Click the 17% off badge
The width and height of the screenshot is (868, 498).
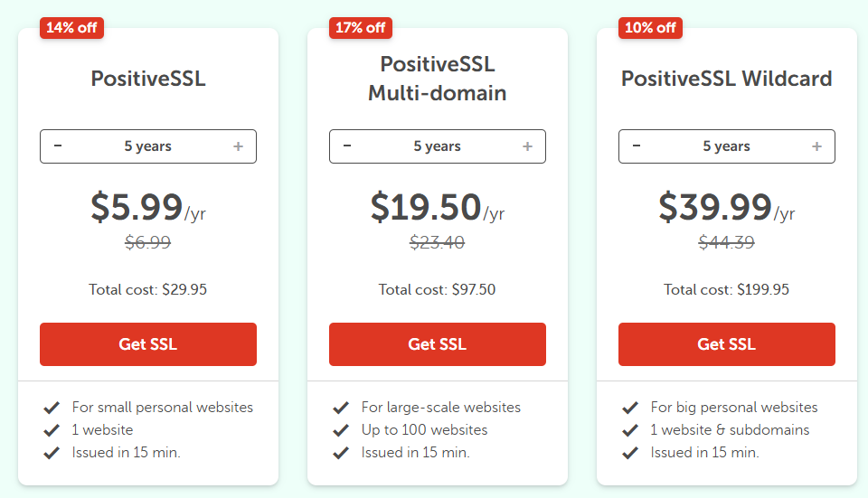tap(361, 27)
